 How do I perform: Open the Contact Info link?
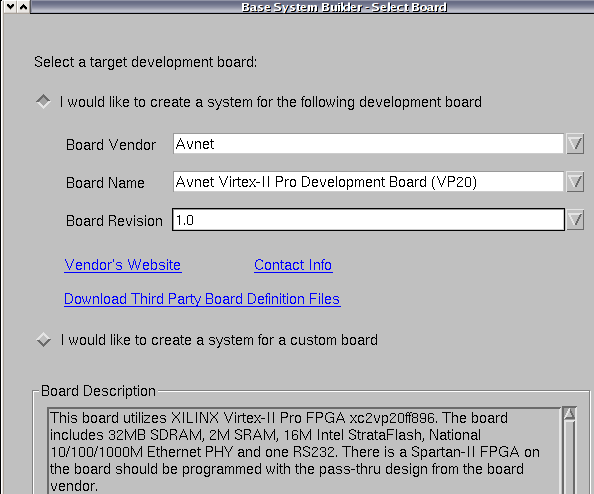click(x=293, y=265)
